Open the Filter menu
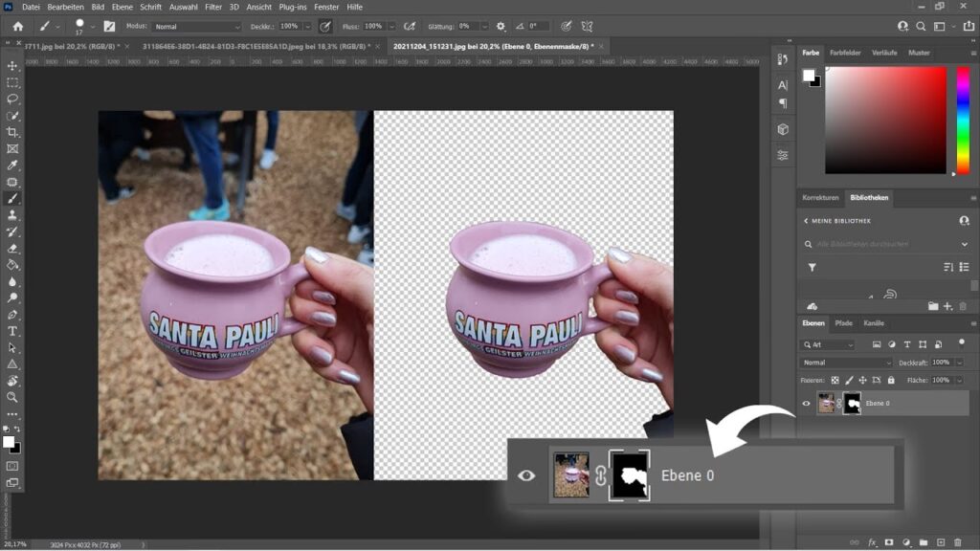The image size is (980, 551). [x=213, y=7]
